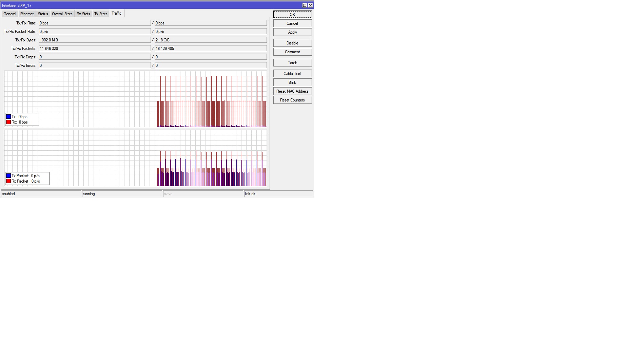Screen dimensions: 644x357
Task: Click inside the Tx/Rx Rate field
Action: 95,23
